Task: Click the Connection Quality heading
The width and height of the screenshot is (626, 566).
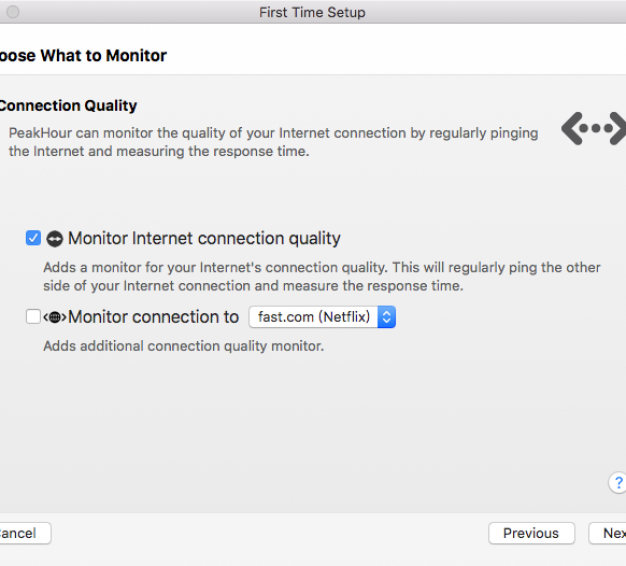Action: [68, 106]
